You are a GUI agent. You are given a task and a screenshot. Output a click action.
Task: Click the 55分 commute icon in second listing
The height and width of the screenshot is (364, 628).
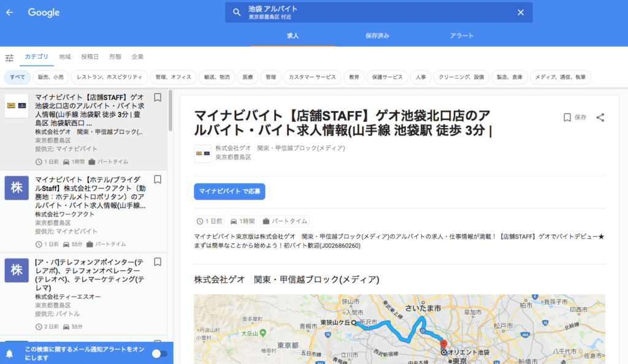[66, 245]
